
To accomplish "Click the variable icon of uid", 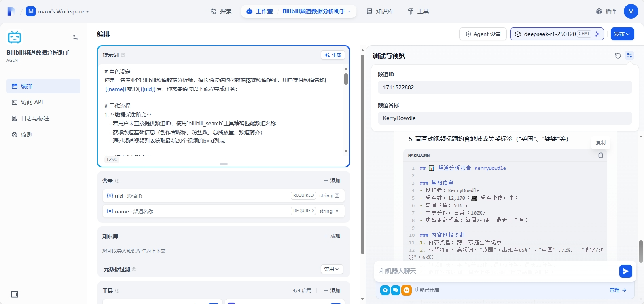I will pos(110,196).
